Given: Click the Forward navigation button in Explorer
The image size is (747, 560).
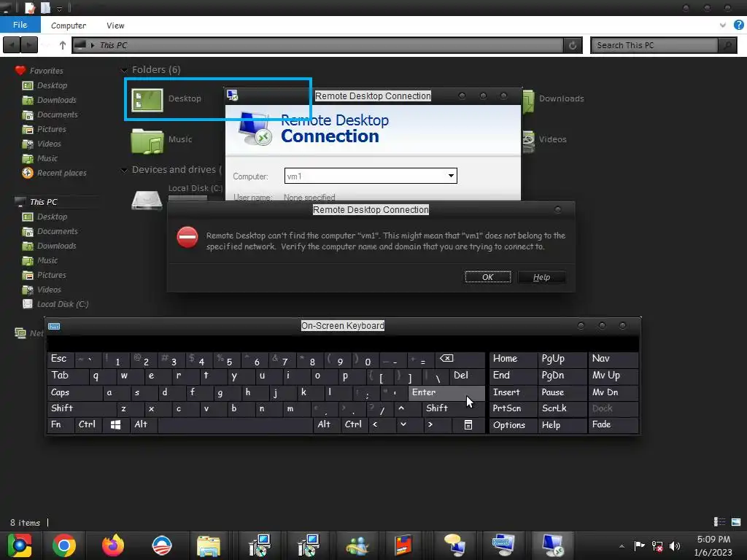Looking at the screenshot, I should tap(28, 45).
